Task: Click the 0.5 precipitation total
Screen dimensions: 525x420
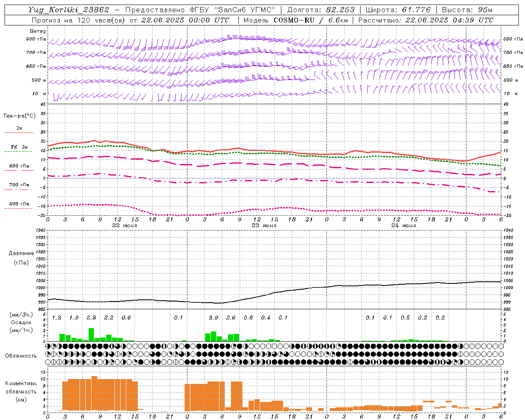Action: [405, 317]
